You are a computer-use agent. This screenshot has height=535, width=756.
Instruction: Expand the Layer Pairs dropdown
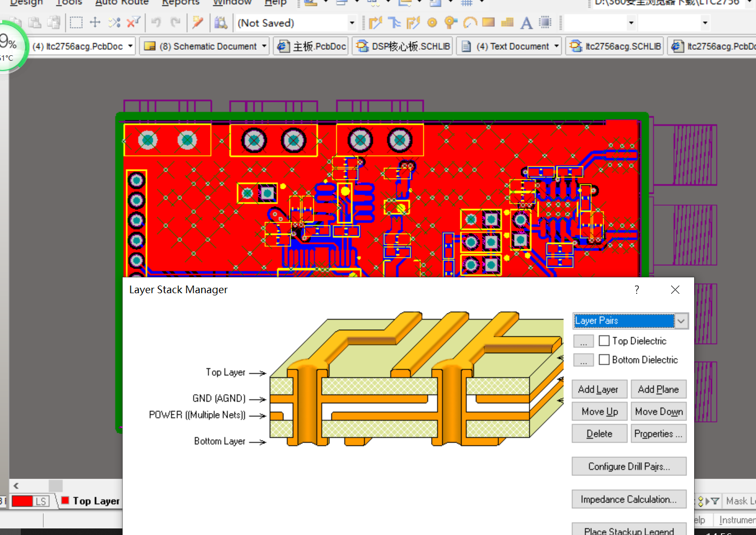(x=681, y=321)
